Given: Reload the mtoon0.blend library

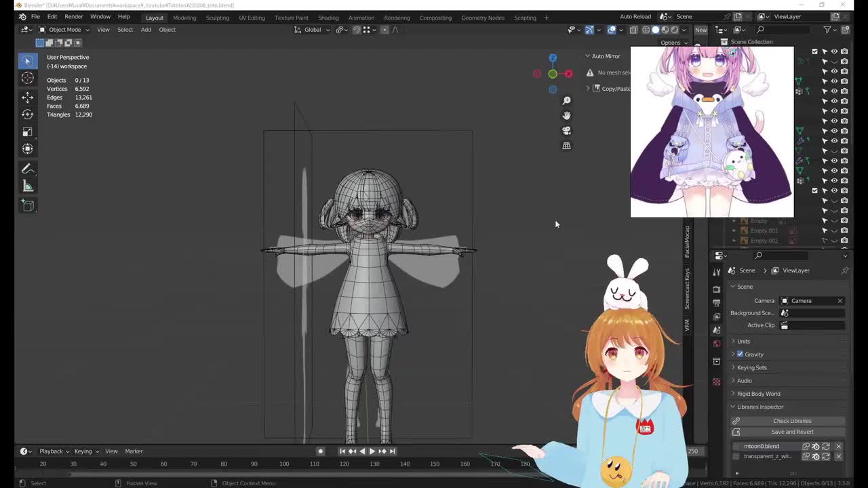Looking at the screenshot, I should click(826, 446).
